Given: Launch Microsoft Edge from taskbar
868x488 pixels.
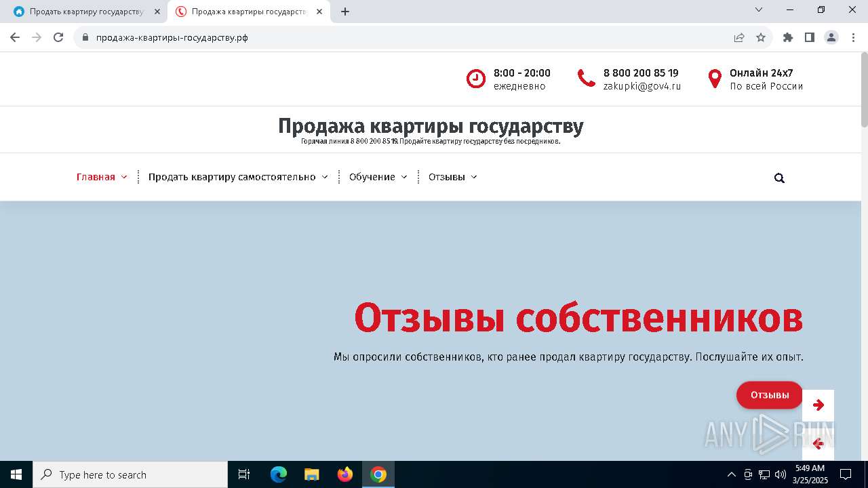Looking at the screenshot, I should point(279,474).
